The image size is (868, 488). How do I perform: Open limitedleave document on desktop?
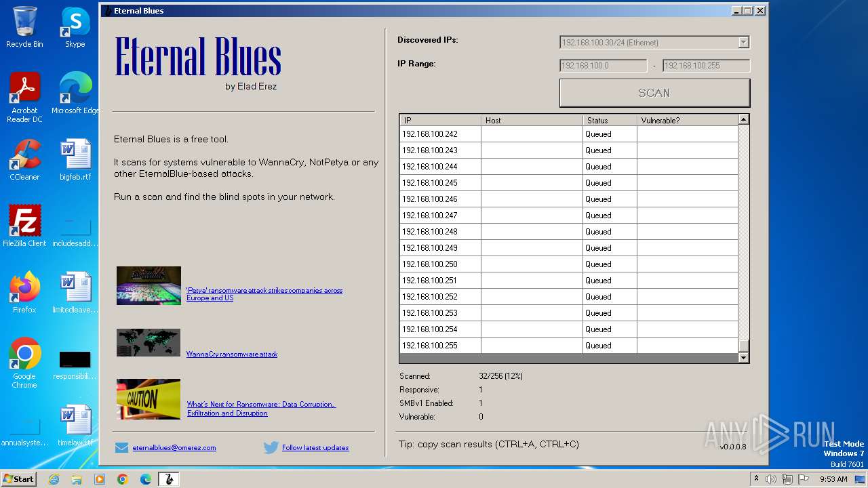pyautogui.click(x=75, y=292)
